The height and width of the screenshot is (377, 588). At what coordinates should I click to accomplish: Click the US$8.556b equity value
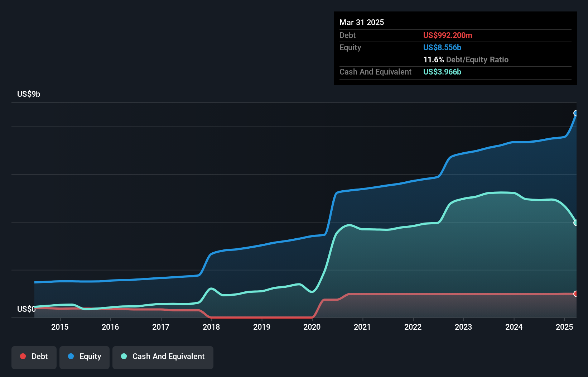click(x=442, y=47)
